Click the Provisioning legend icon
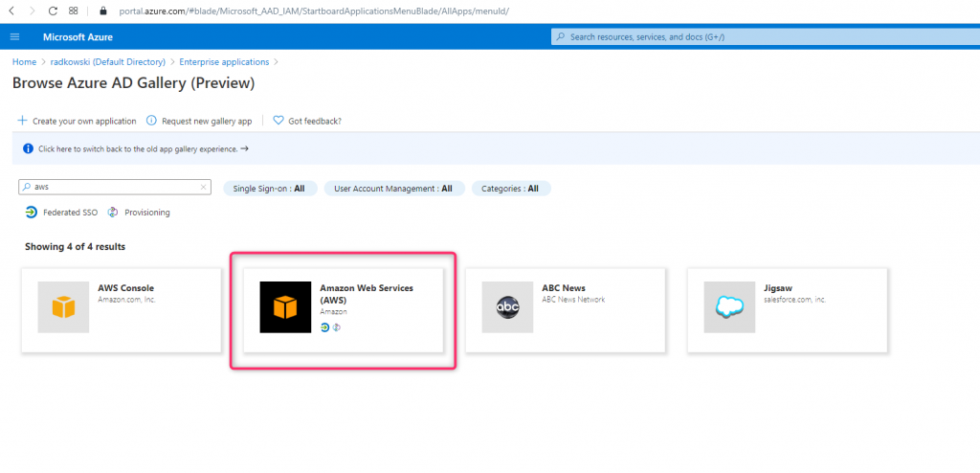980x473 pixels. [x=113, y=213]
